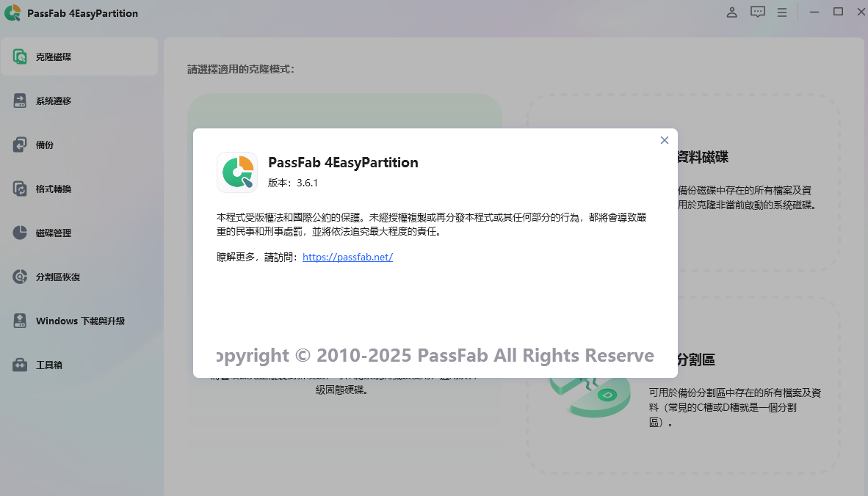Visit the https://passfab.net/ link
Viewport: 868px width, 496px height.
tap(347, 257)
